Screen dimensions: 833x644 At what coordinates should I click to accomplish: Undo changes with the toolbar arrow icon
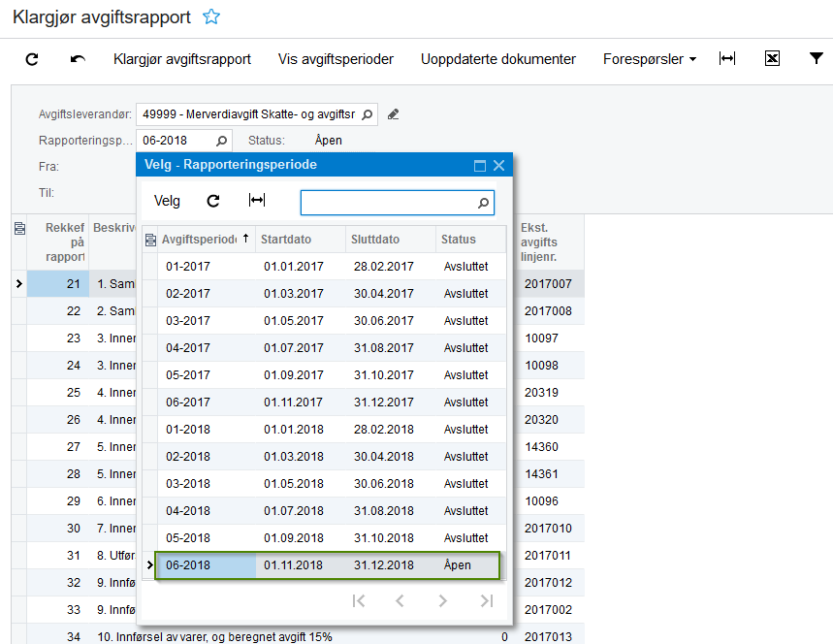tap(78, 59)
